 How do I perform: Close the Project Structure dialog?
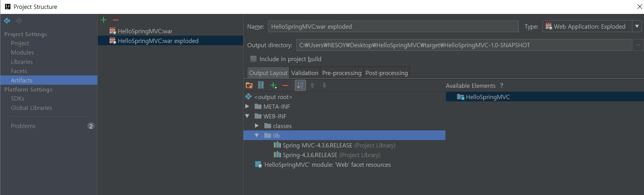pyautogui.click(x=639, y=7)
